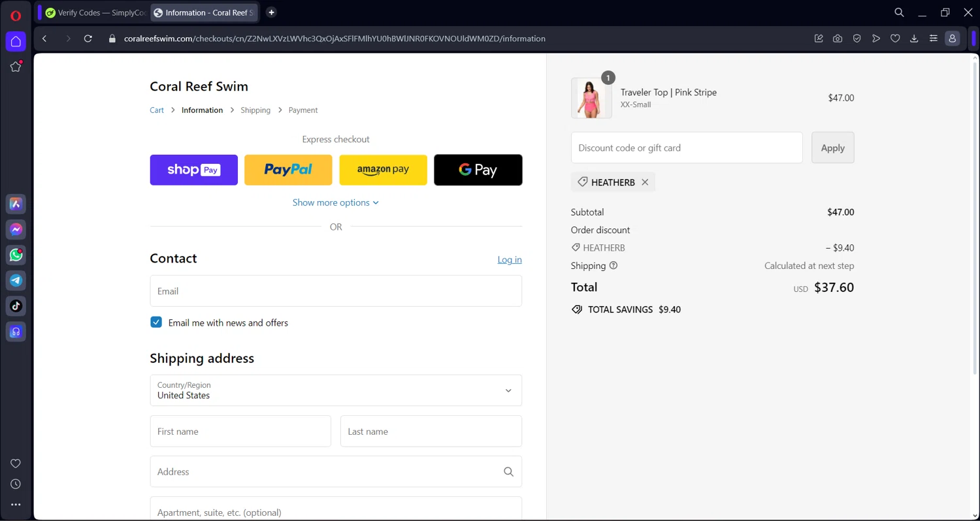This screenshot has height=521, width=980.
Task: Uncheck Email me with news and offers
Action: point(156,322)
